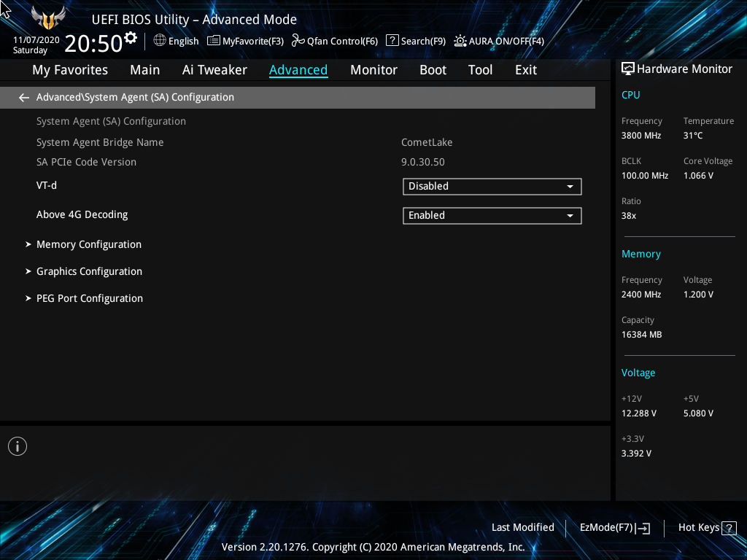Click the CometLake value

tap(427, 142)
